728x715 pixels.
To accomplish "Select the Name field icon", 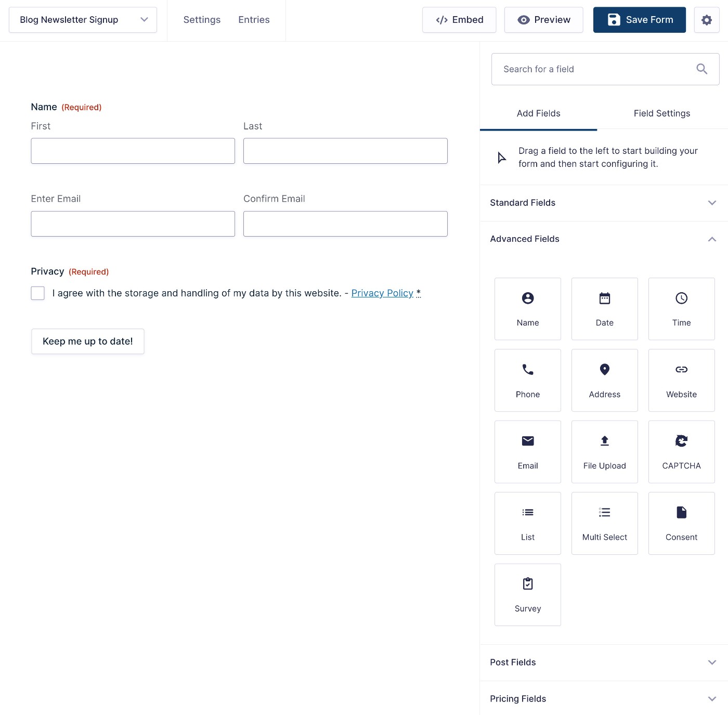I will click(527, 308).
